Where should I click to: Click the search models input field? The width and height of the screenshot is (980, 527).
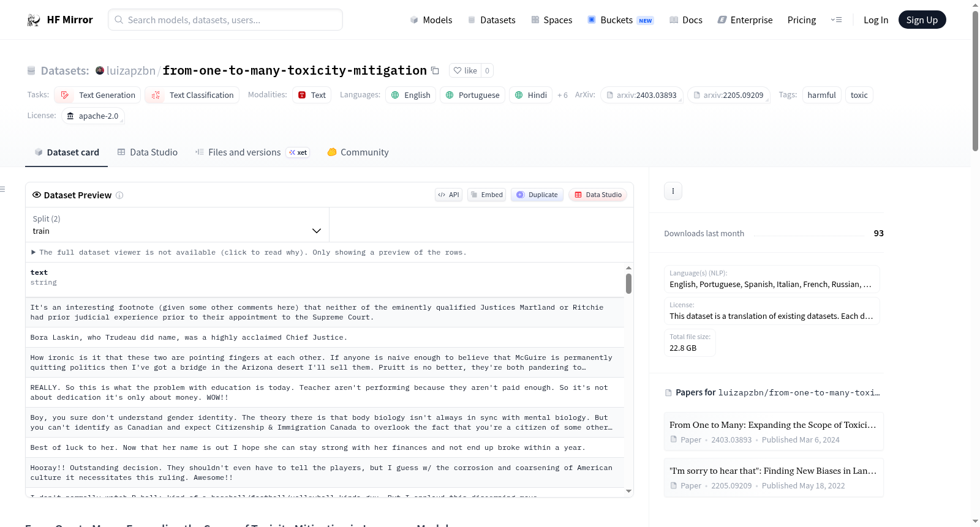point(225,20)
